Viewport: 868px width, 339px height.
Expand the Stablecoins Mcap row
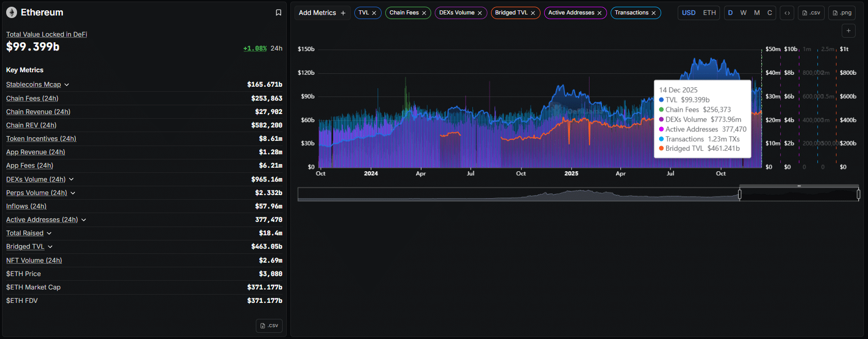pos(67,85)
